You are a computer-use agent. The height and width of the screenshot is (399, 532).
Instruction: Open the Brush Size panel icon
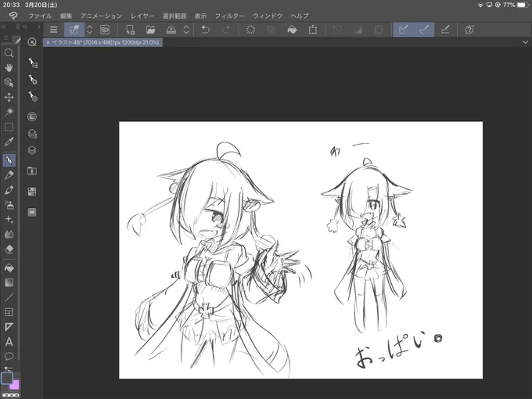click(33, 97)
